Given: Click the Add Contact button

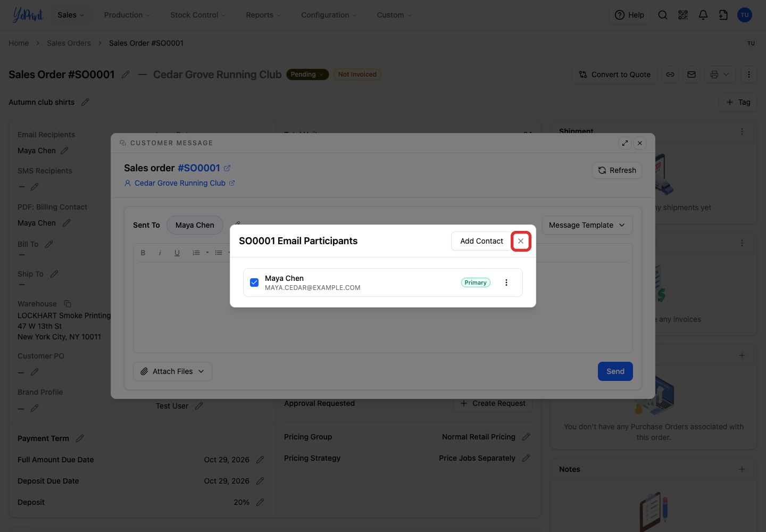Looking at the screenshot, I should (x=481, y=241).
